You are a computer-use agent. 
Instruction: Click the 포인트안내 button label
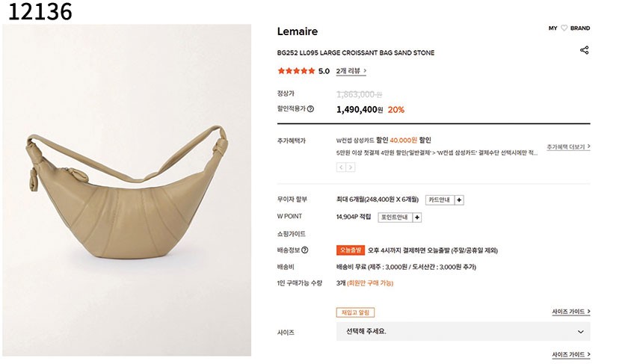(x=393, y=218)
